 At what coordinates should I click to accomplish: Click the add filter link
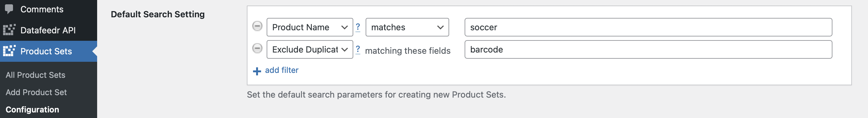coord(282,70)
